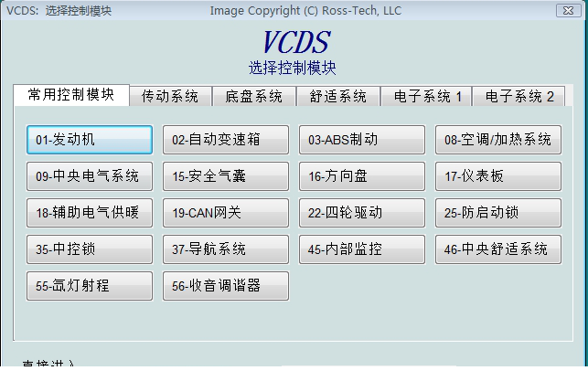Open the 17-仪表板 instrument module
The height and width of the screenshot is (381, 588).
tap(498, 176)
